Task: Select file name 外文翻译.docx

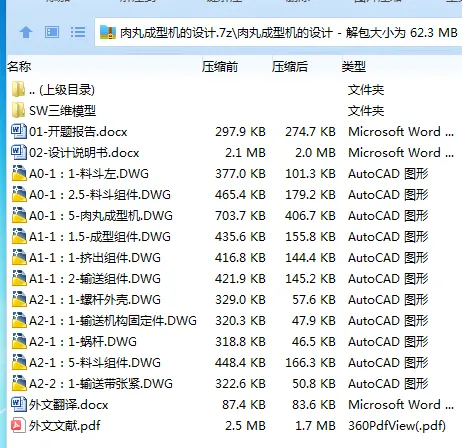Action: click(68, 405)
